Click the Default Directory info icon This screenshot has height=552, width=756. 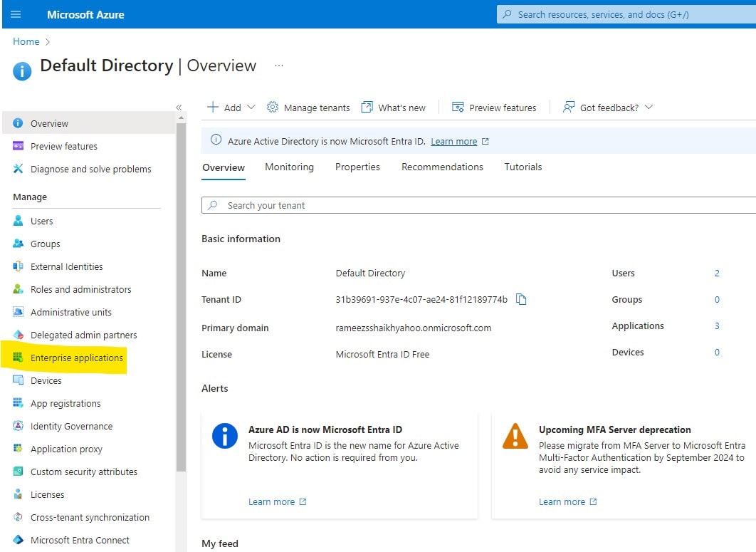coord(22,71)
